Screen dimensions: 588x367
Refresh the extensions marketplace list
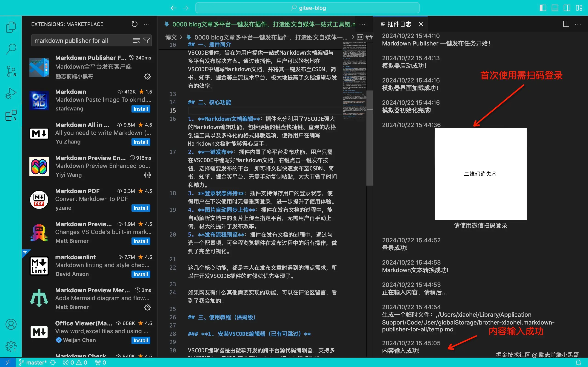pos(134,24)
